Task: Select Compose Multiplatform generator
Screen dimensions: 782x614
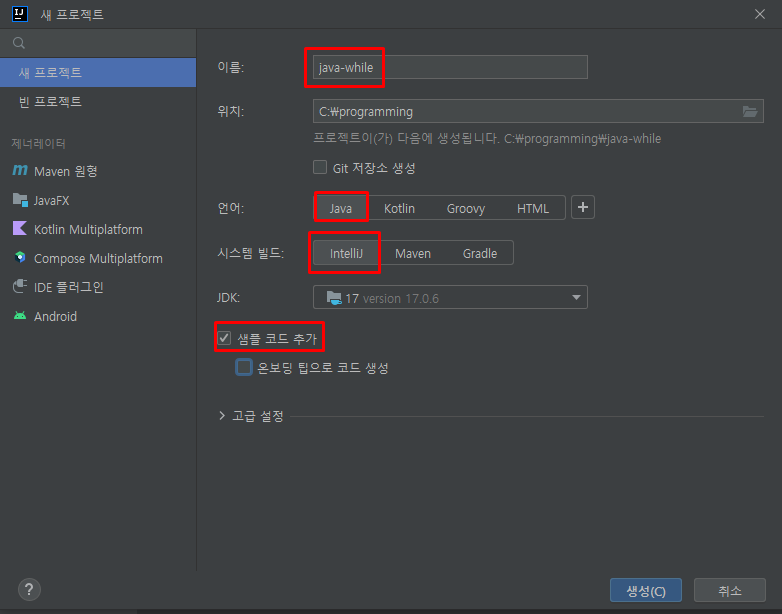Action: pyautogui.click(x=98, y=258)
